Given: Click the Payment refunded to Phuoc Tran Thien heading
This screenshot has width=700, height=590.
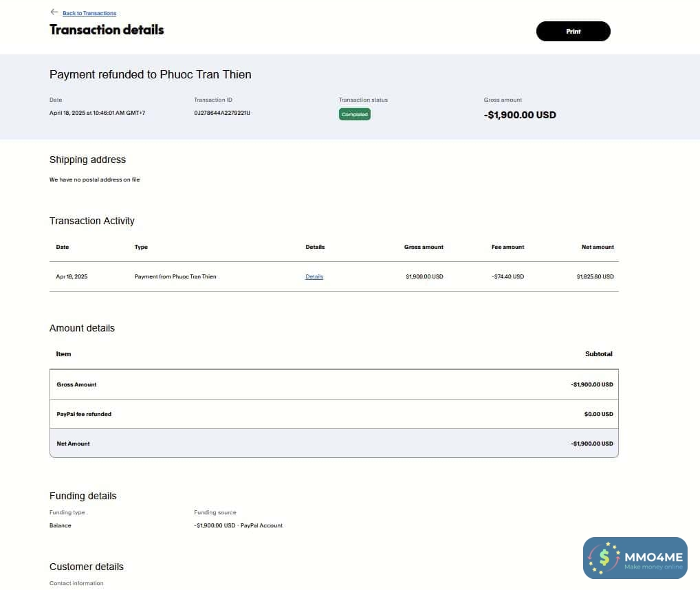Looking at the screenshot, I should point(151,74).
